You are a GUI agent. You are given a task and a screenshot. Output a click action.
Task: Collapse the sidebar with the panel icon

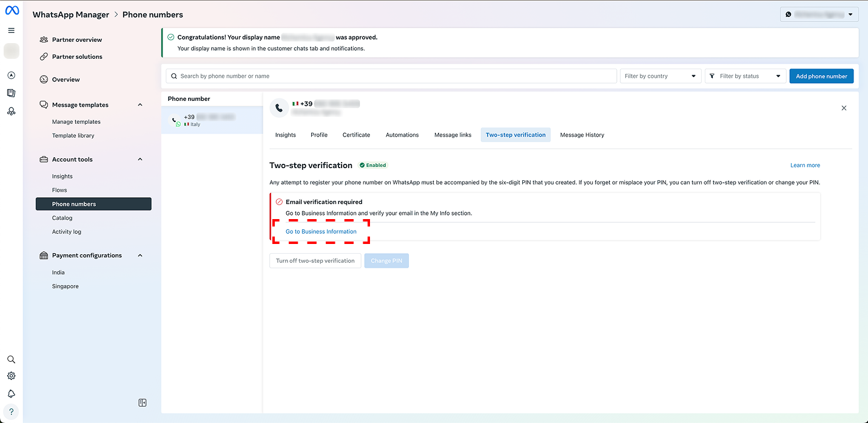(x=143, y=402)
